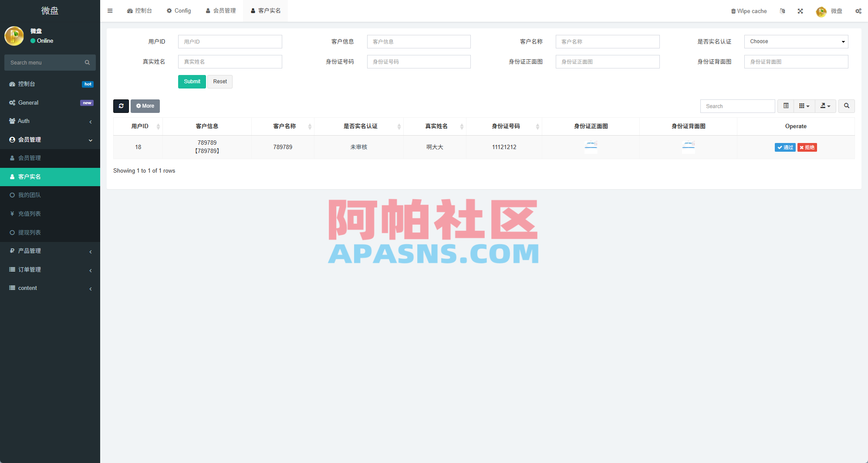The width and height of the screenshot is (868, 463).
Task: Click the Reset button
Action: pyautogui.click(x=220, y=82)
